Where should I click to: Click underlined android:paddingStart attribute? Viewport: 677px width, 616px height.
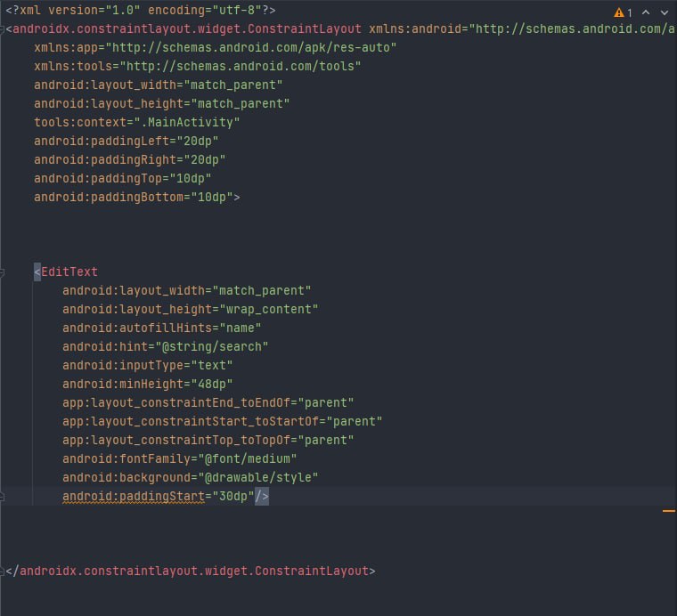click(x=134, y=497)
